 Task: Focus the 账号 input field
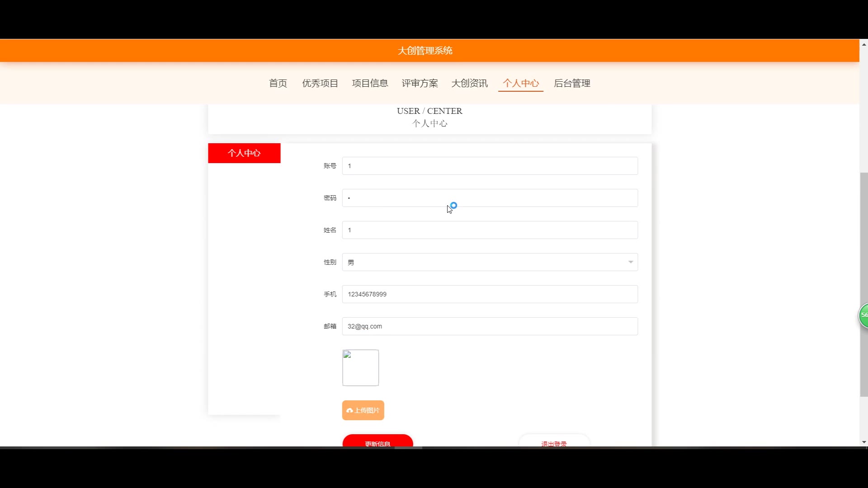click(x=490, y=166)
